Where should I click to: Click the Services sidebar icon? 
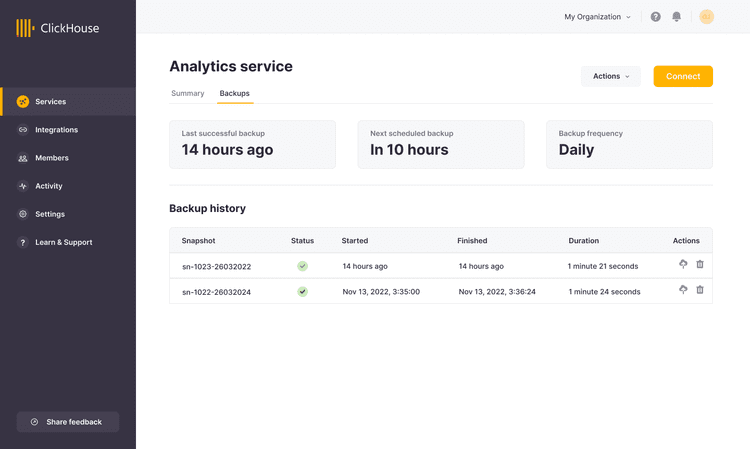pos(22,101)
